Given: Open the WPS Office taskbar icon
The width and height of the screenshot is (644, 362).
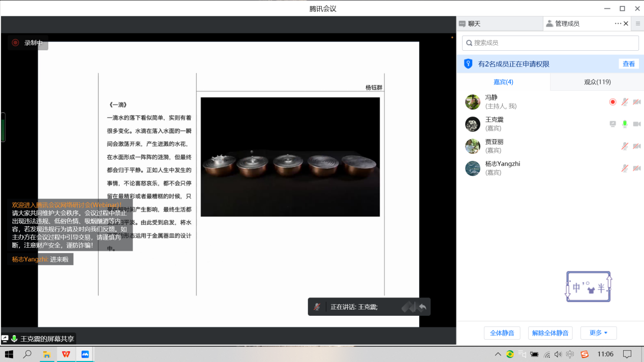Looking at the screenshot, I should (66, 354).
